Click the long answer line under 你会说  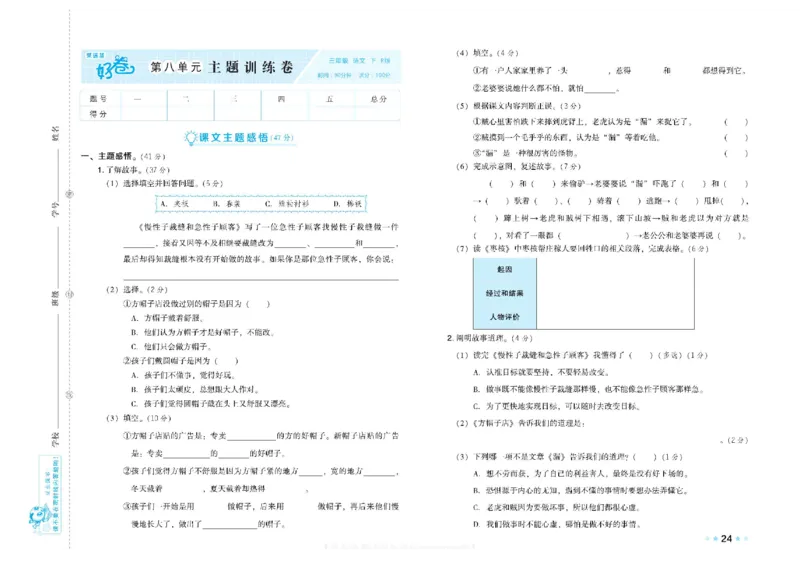[261, 279]
